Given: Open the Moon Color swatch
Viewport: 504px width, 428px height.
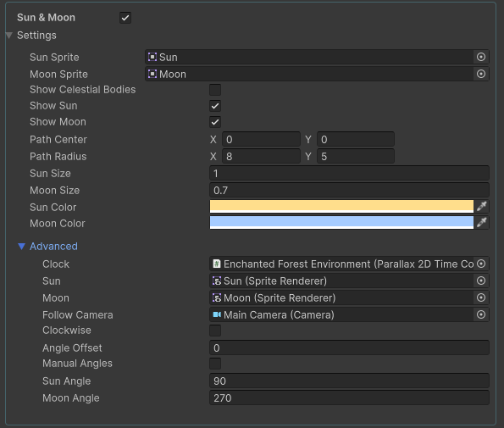Looking at the screenshot, I should tap(341, 222).
